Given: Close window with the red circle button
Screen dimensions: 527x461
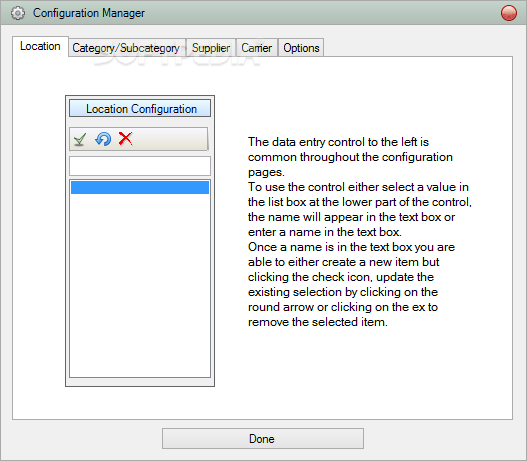Looking at the screenshot, I should 509,13.
